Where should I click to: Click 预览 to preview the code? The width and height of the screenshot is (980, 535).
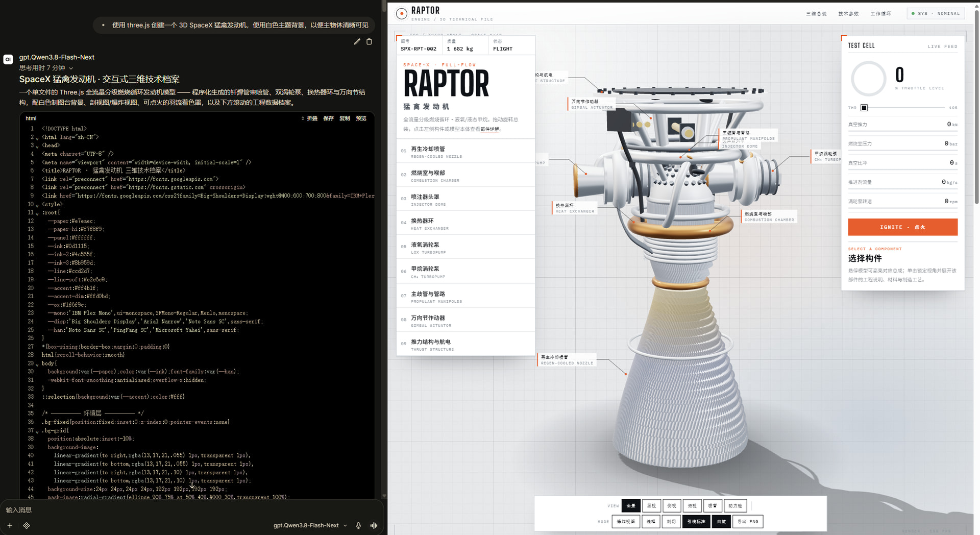[361, 118]
